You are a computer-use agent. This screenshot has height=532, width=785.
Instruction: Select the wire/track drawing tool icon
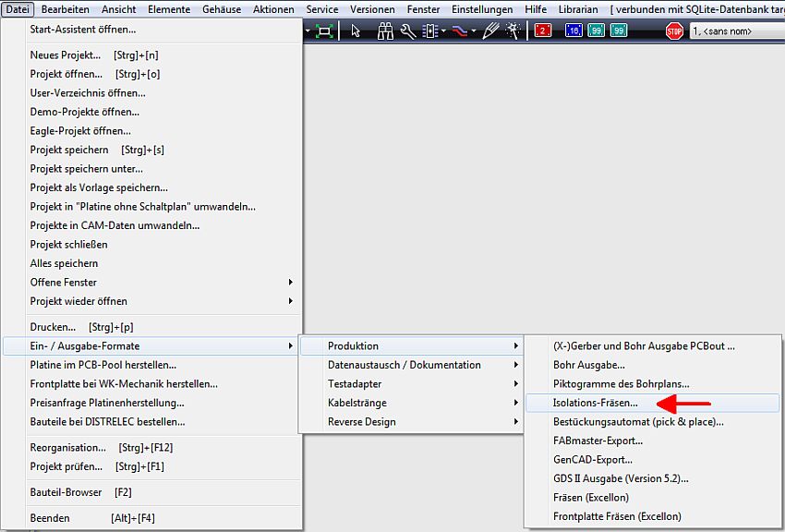click(x=456, y=30)
